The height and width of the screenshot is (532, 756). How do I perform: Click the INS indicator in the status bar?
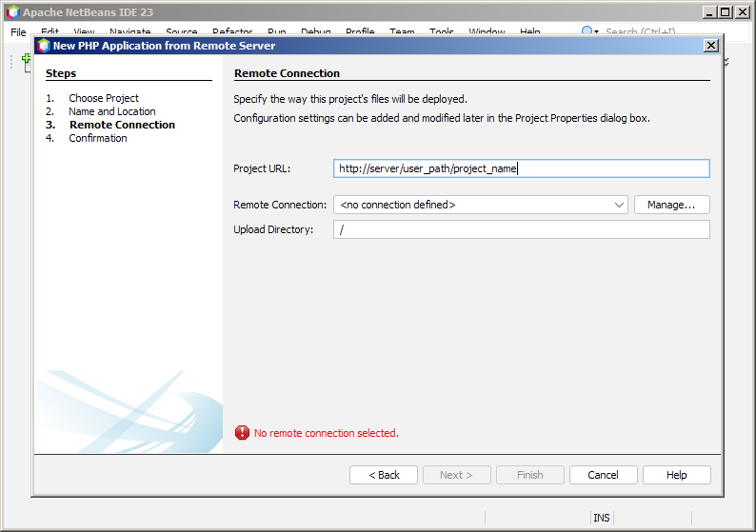(x=602, y=518)
